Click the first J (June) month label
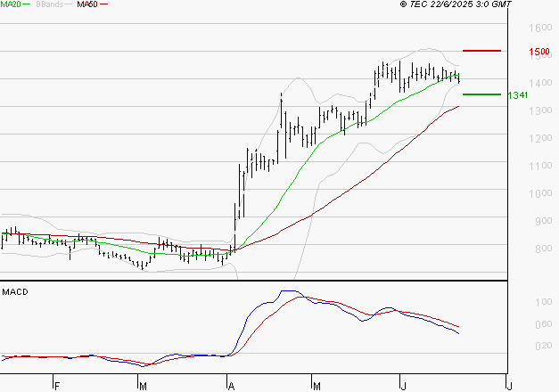The width and height of the screenshot is (559, 392). tap(403, 387)
